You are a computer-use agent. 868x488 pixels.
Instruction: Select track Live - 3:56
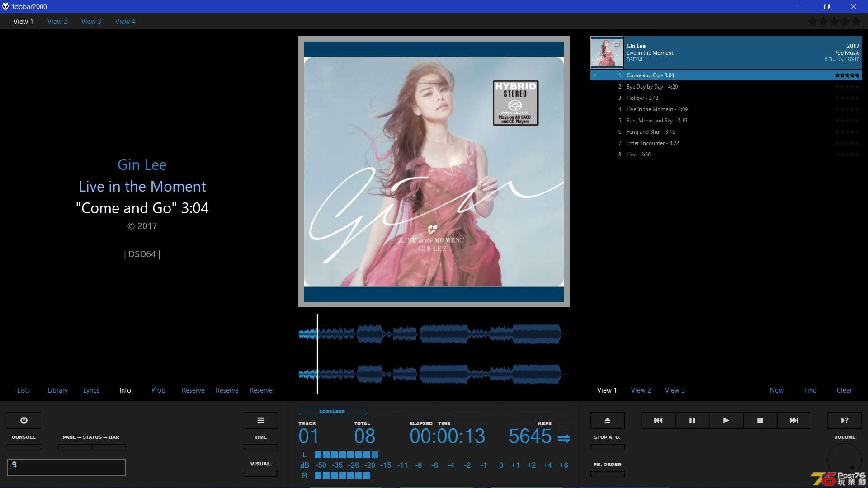pyautogui.click(x=726, y=155)
